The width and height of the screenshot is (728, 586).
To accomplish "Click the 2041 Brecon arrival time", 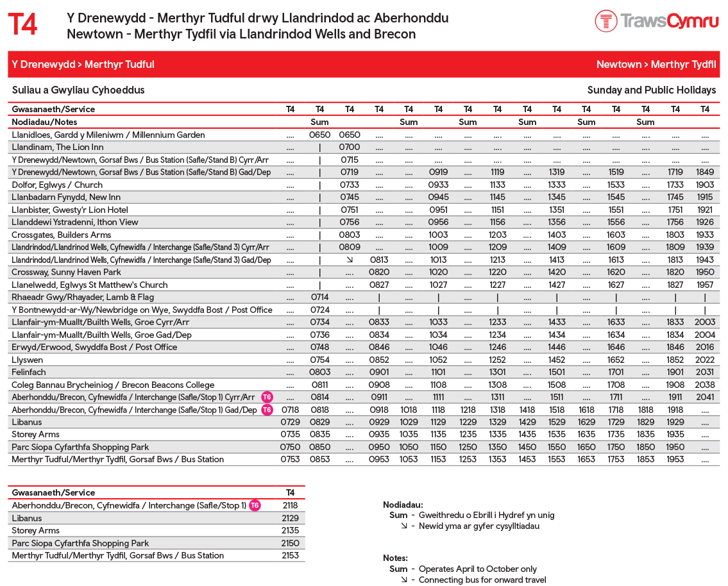I will [x=704, y=398].
